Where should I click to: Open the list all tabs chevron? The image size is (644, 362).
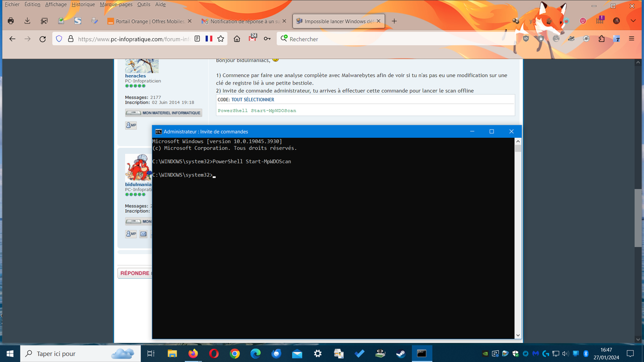click(x=633, y=21)
